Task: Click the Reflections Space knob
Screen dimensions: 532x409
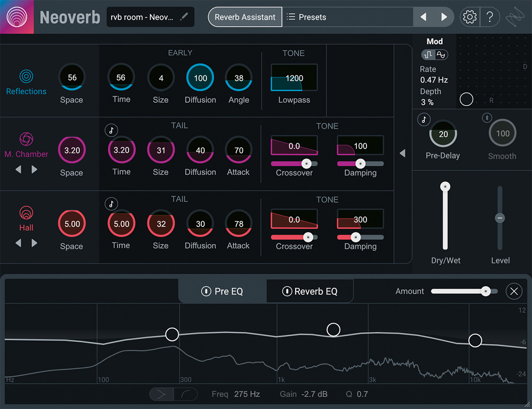Action: (72, 78)
